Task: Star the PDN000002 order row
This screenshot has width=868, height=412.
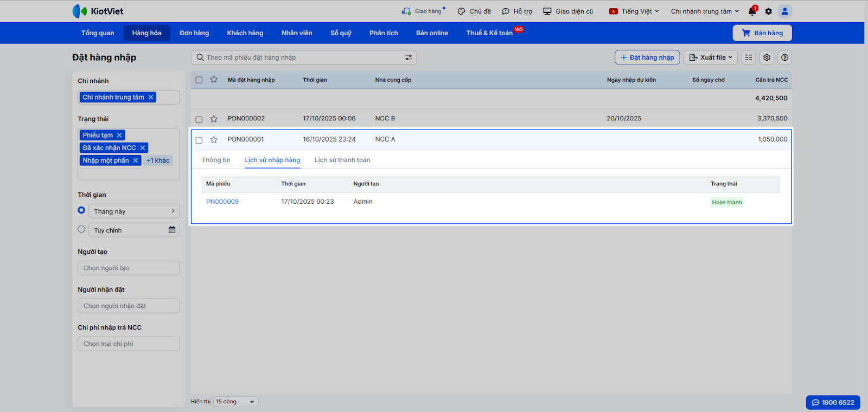Action: (x=214, y=119)
